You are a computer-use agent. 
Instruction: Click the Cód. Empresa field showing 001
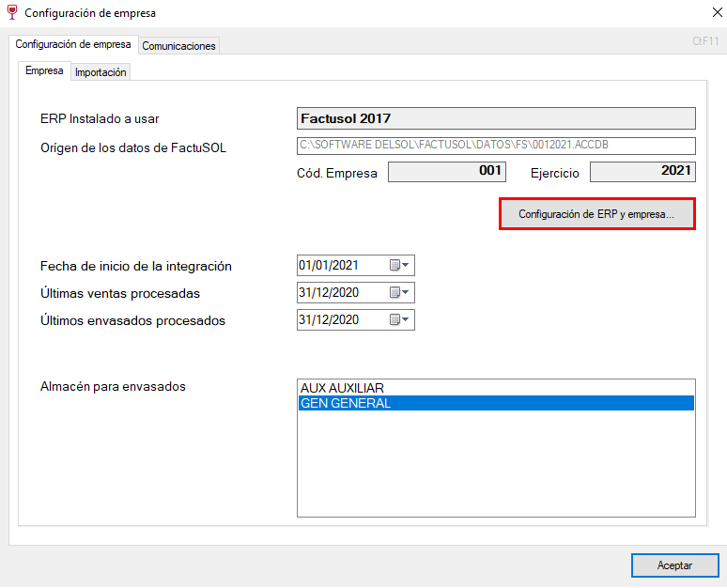coord(447,172)
